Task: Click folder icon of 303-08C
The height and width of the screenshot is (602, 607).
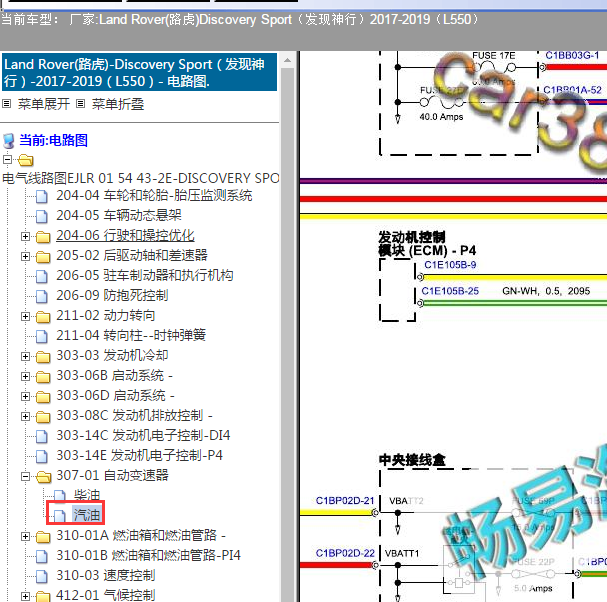Action: pyautogui.click(x=43, y=417)
